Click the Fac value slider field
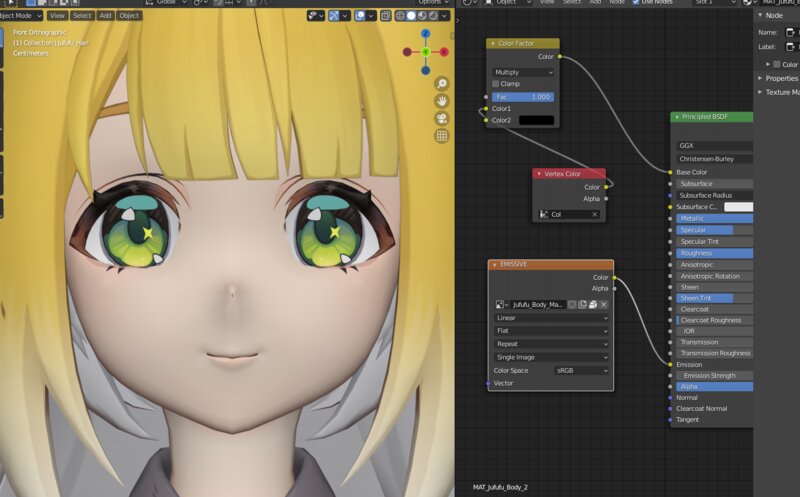Viewport: 800px width, 497px height. click(x=523, y=97)
